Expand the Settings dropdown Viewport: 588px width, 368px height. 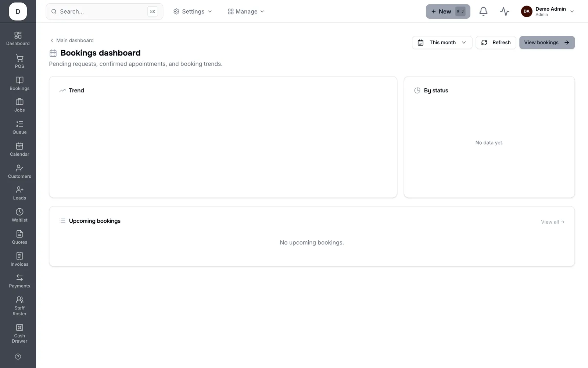pyautogui.click(x=193, y=11)
